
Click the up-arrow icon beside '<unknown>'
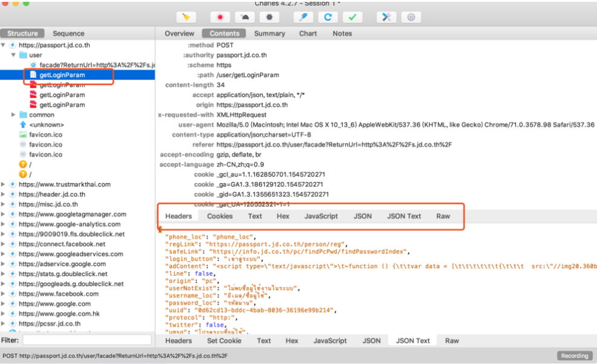23,125
